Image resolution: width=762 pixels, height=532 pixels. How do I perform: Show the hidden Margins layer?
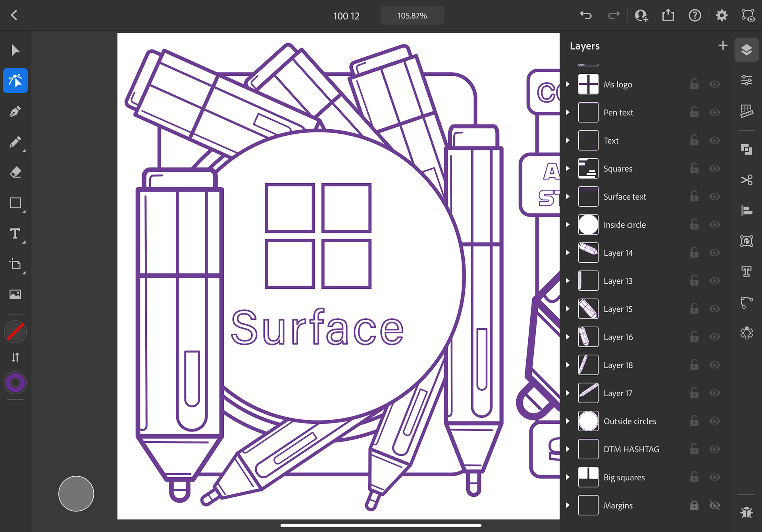tap(715, 505)
